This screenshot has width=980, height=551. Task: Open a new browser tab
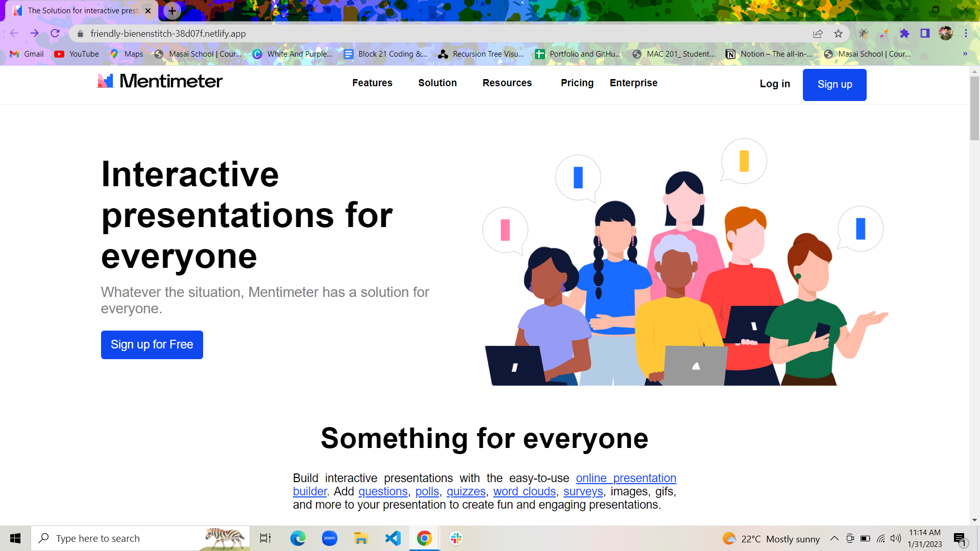(173, 11)
